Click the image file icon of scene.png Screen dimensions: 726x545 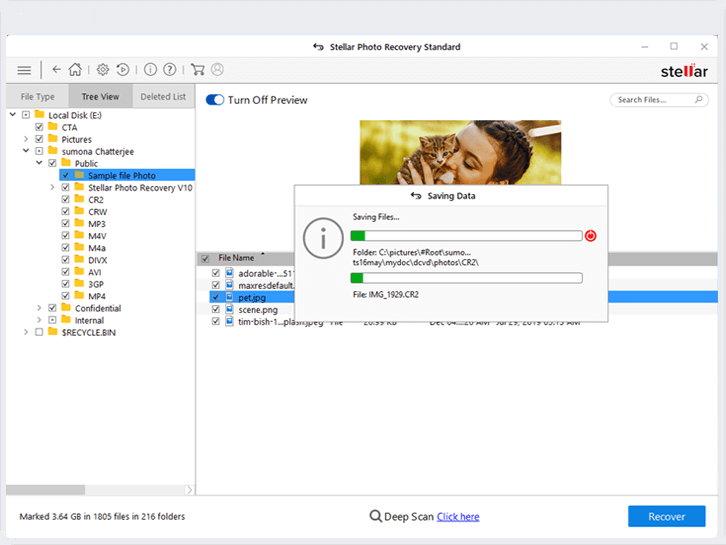pos(229,309)
